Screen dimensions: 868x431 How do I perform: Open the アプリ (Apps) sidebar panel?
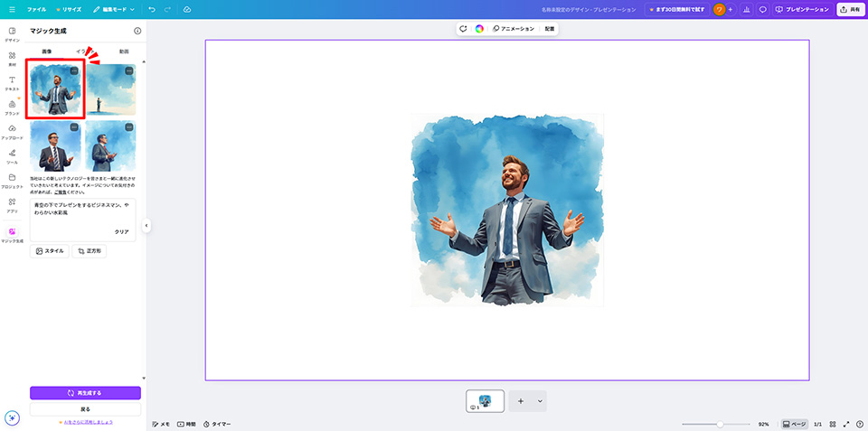(12, 205)
